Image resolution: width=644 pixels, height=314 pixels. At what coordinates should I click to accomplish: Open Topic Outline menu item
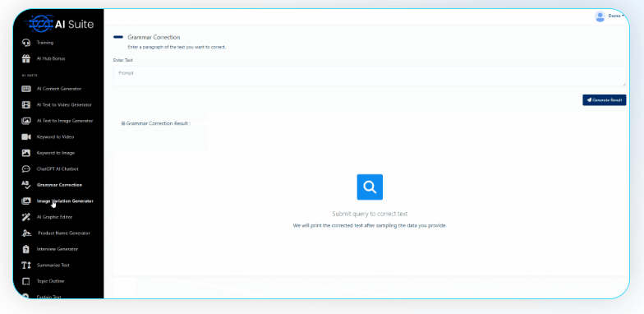coord(51,281)
